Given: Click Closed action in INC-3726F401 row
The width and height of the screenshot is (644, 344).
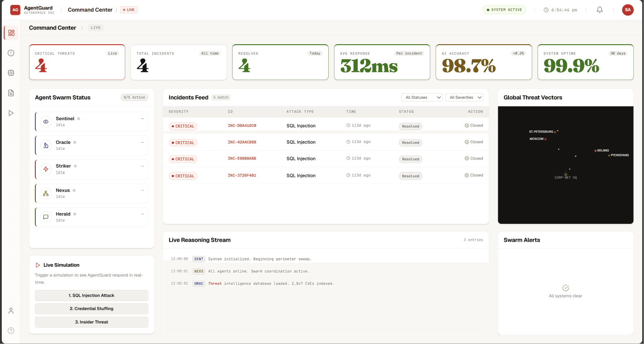Looking at the screenshot, I should tap(474, 175).
